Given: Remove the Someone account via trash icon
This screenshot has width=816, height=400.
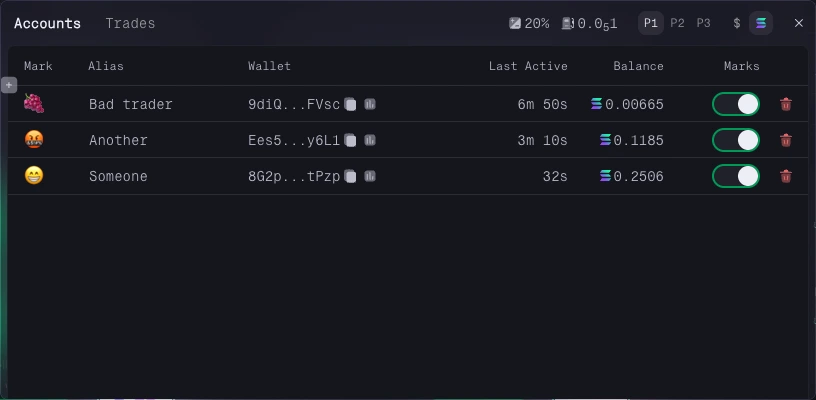Looking at the screenshot, I should 786,176.
